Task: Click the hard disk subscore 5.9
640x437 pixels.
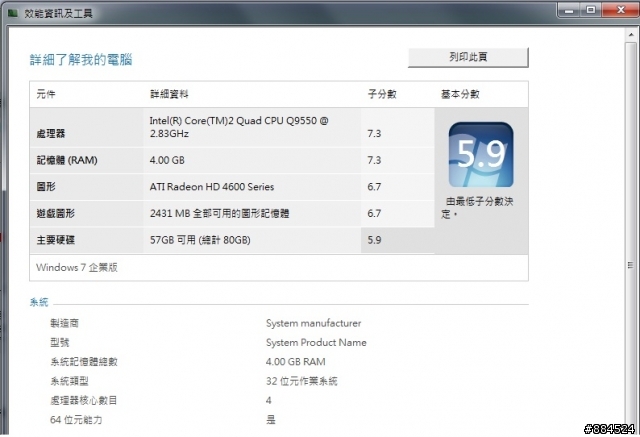Action: (374, 240)
